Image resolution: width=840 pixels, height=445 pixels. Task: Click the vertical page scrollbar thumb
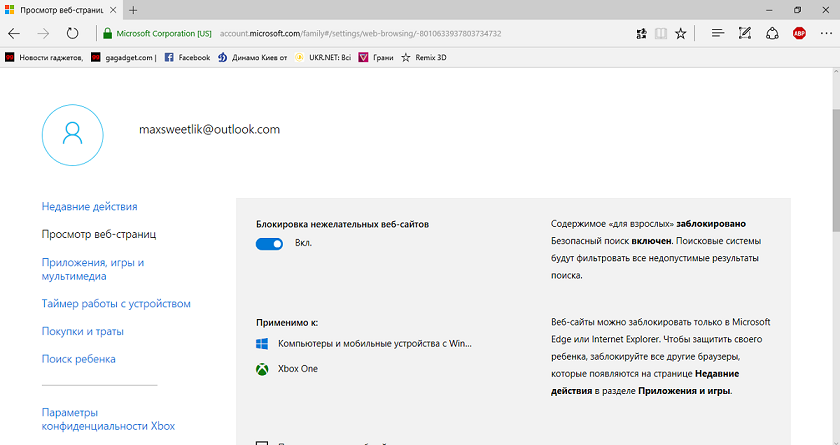click(836, 170)
